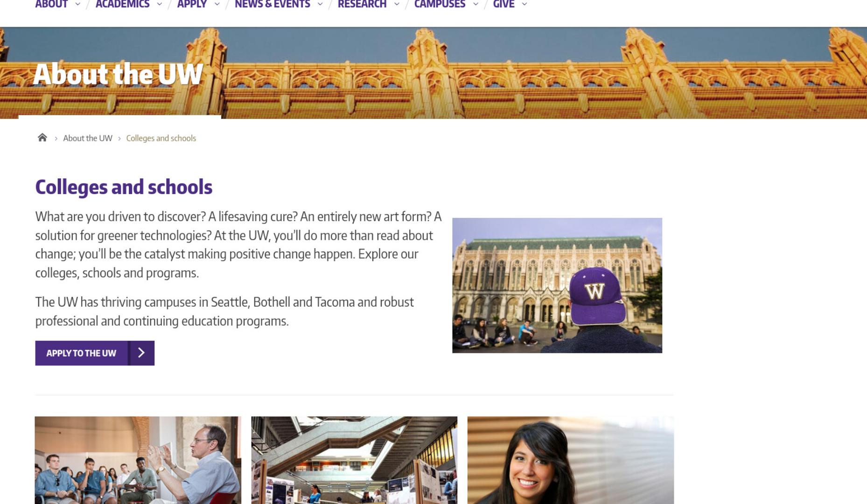Click arrow icon on Apply to the UW

(x=141, y=353)
